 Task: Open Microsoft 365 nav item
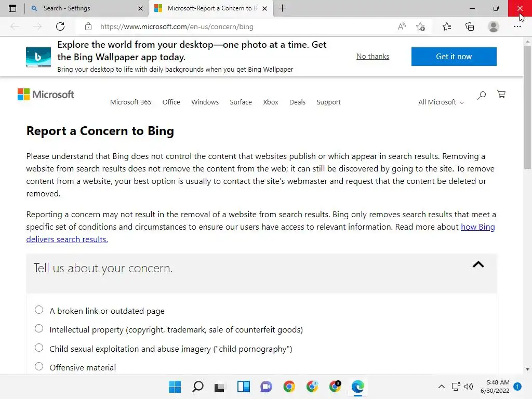(130, 102)
